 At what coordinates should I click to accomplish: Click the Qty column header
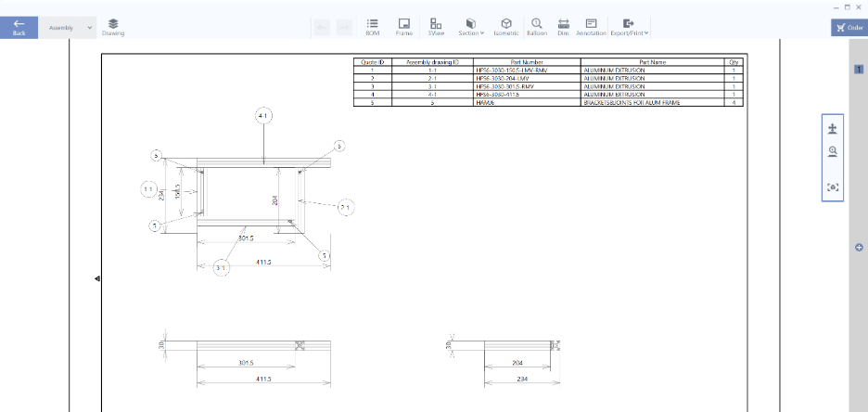[734, 62]
